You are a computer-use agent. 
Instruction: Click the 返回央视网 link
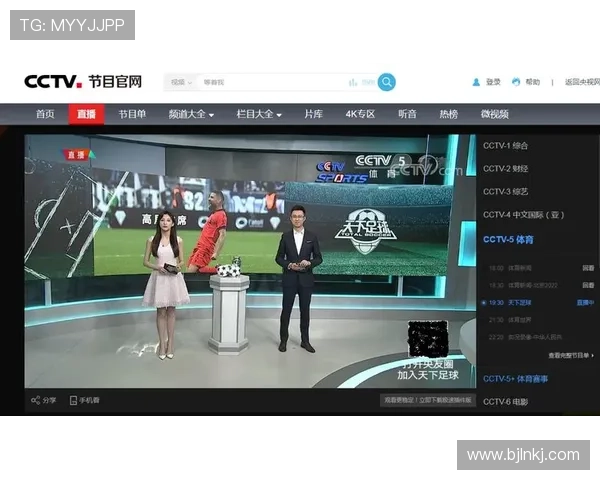coord(579,82)
